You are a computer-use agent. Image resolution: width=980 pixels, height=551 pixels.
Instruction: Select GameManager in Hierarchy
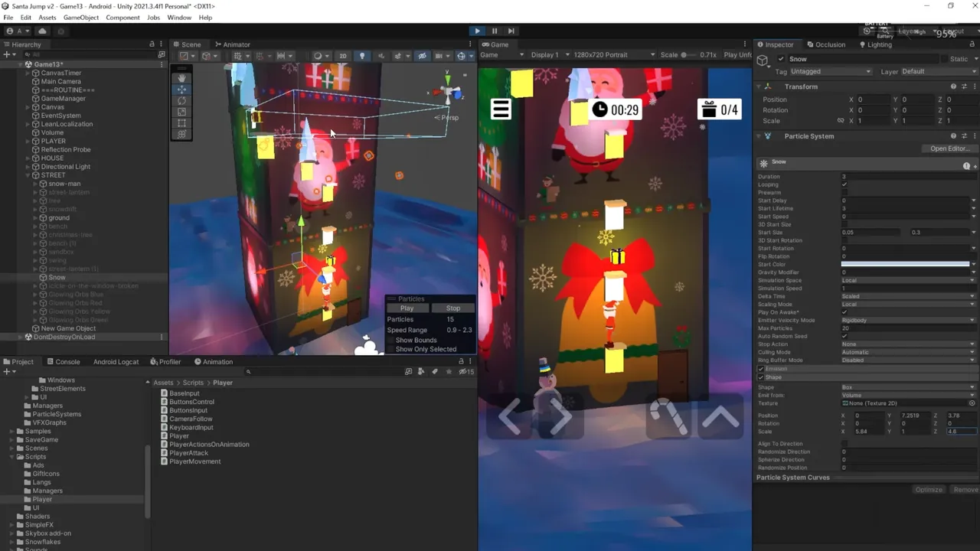pos(63,98)
